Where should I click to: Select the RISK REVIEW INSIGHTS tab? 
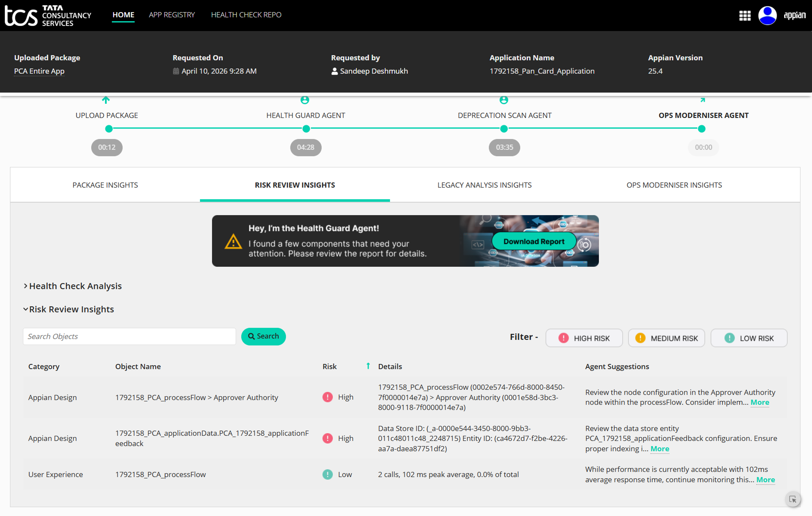(295, 185)
